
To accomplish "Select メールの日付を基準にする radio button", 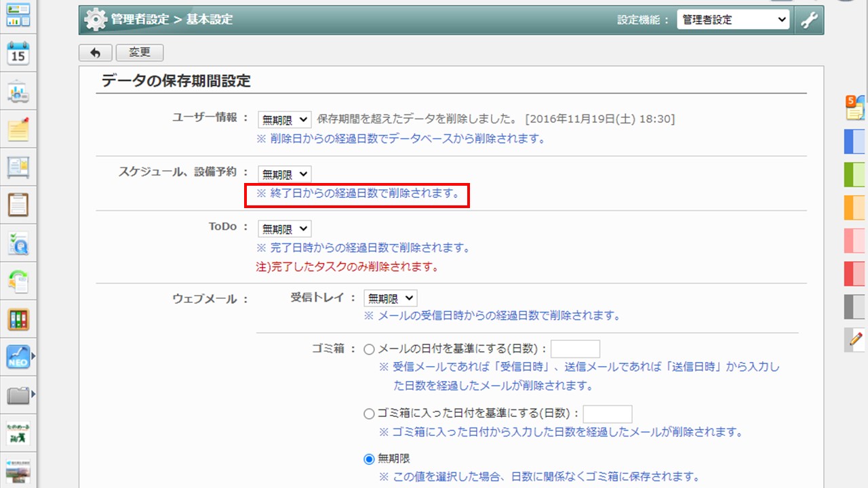I will coord(370,350).
